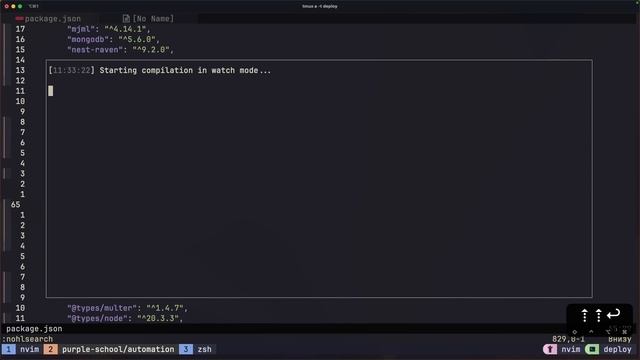Click the return key icon in keystroke overlay
This screenshot has width=640, height=360.
[613, 314]
